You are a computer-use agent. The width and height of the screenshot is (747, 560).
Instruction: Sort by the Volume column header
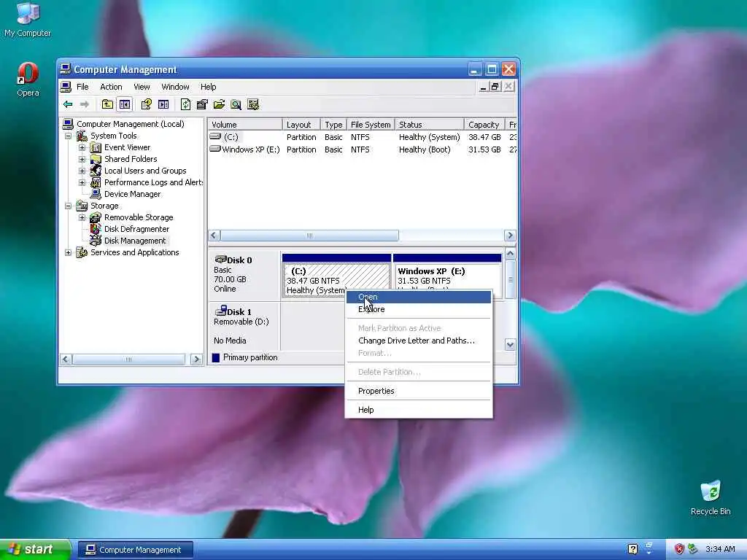pyautogui.click(x=245, y=124)
